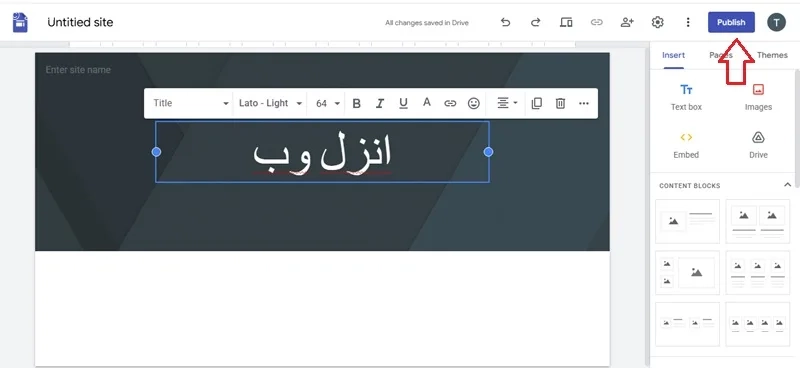The image size is (800, 368).
Task: Open the text color picker
Action: 427,103
